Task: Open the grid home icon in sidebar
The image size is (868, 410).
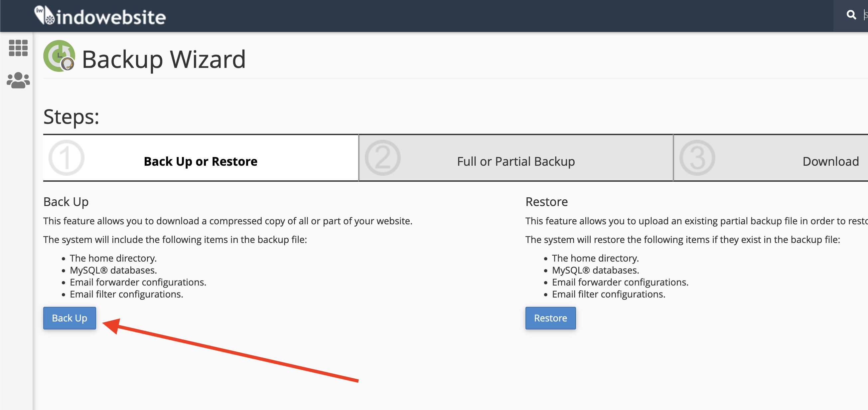Action: coord(18,48)
